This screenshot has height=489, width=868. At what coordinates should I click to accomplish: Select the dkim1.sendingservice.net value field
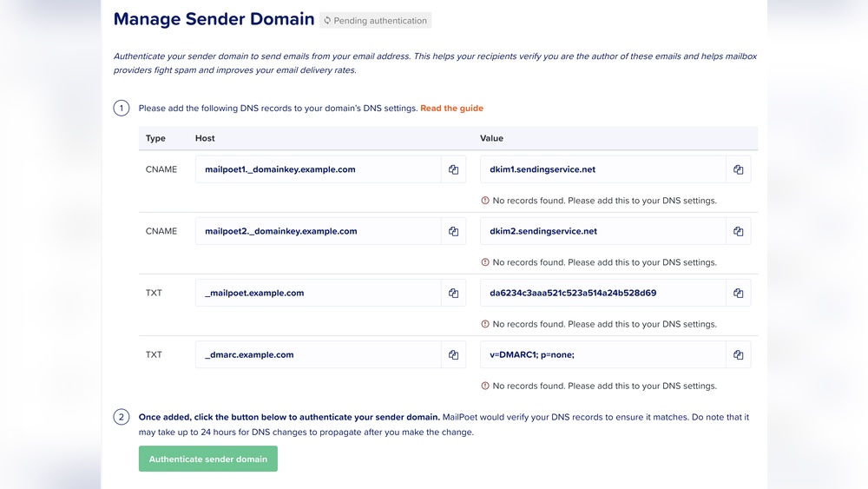click(603, 169)
